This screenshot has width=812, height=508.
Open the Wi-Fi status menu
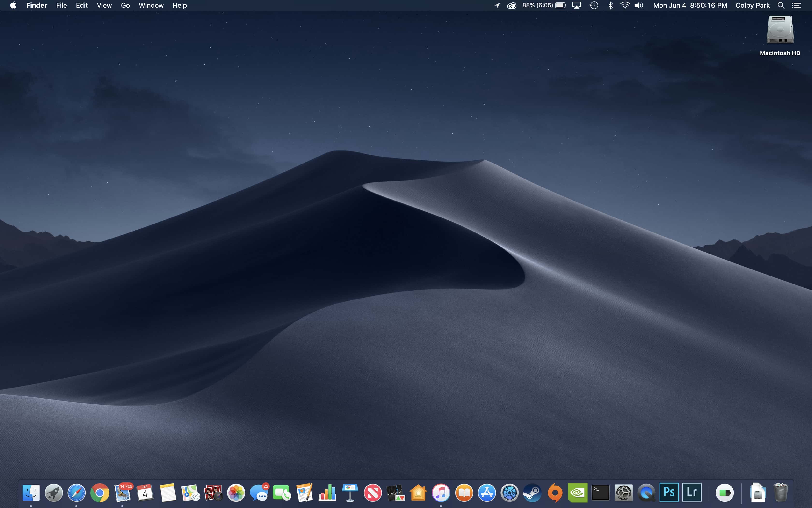point(625,5)
